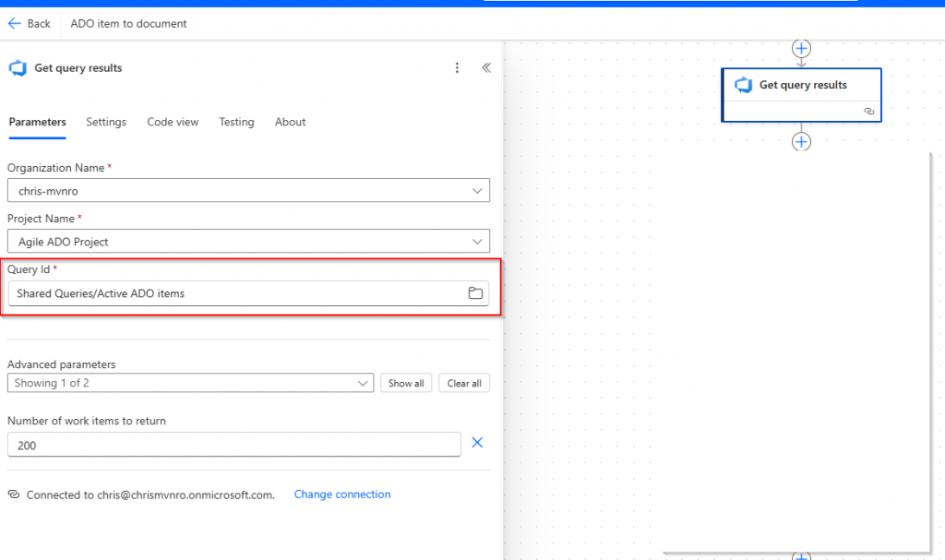
Task: Click the Show all button
Action: 406,383
